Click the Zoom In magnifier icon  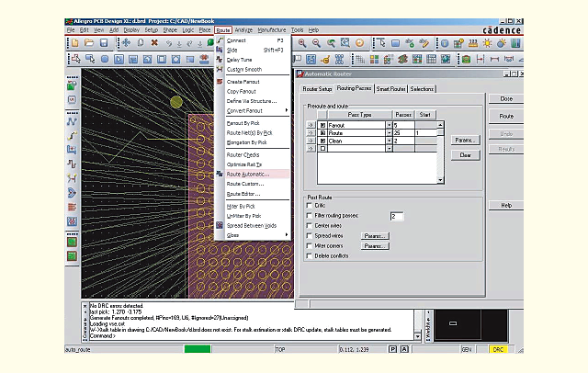click(x=302, y=43)
